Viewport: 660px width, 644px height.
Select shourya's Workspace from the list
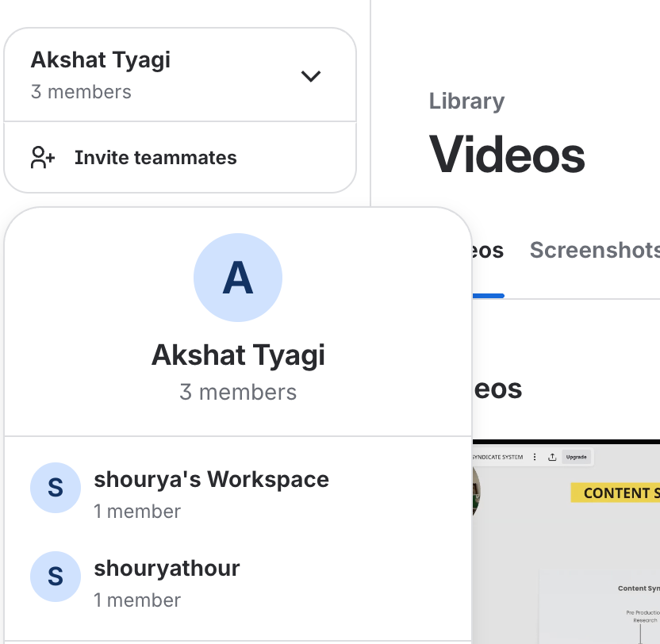[211, 479]
